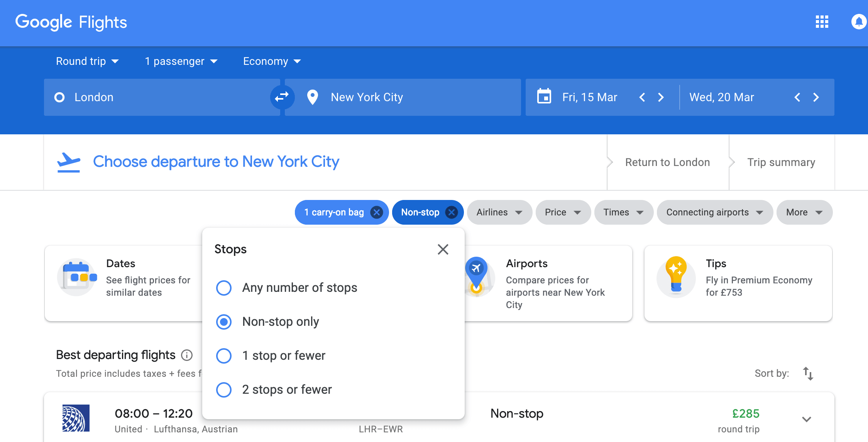
Task: Click the sort order arrows icon
Action: pos(808,373)
